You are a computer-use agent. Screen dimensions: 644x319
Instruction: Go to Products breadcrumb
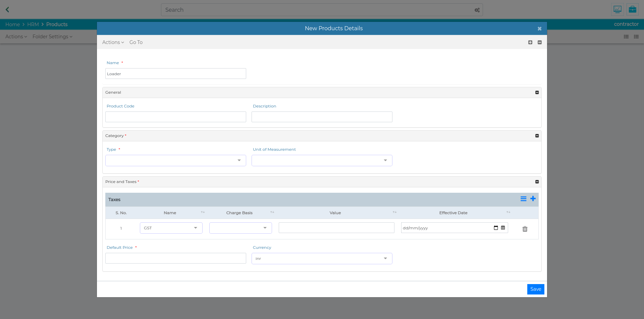[57, 25]
